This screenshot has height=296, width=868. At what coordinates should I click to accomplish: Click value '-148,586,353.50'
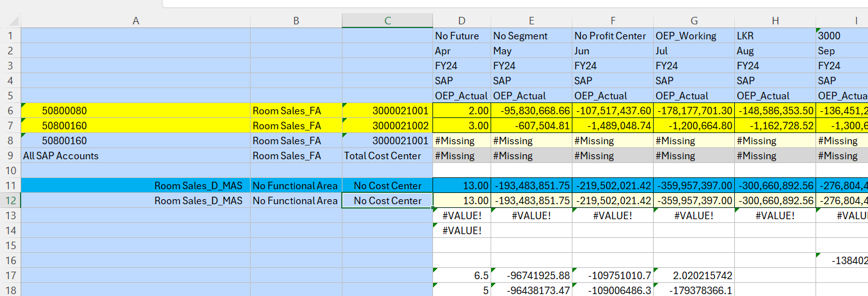(775, 111)
